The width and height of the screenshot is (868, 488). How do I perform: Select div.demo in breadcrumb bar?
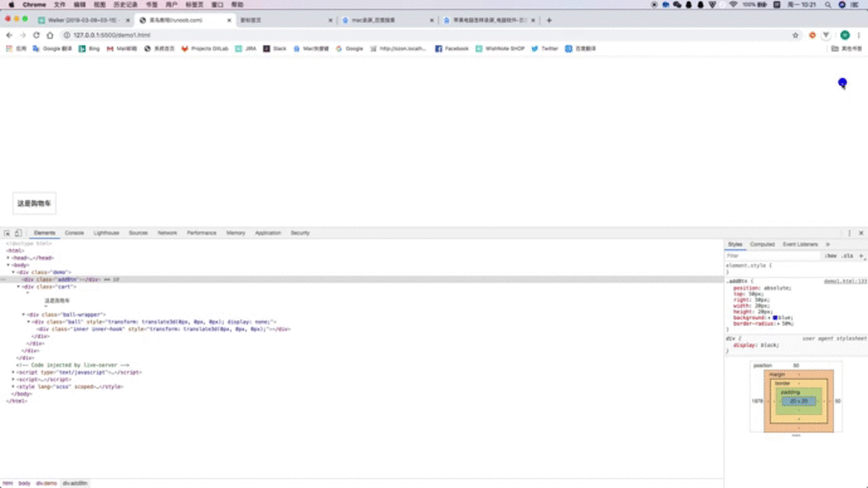point(47,483)
